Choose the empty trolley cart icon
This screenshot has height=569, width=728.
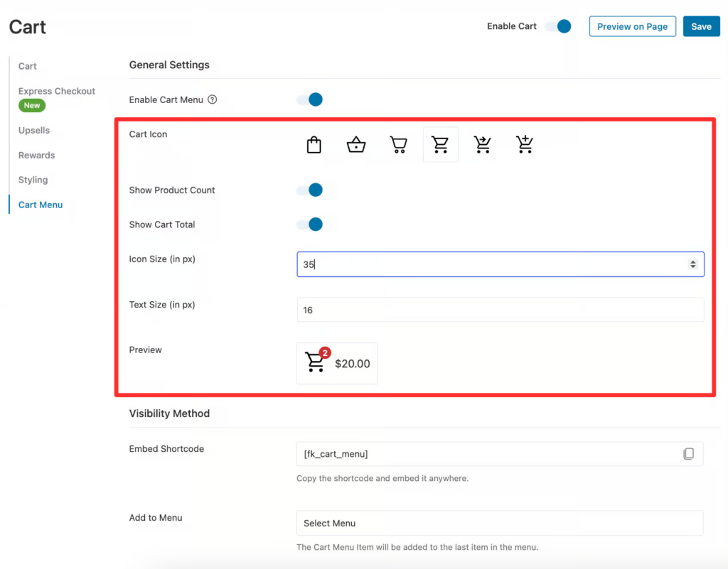click(x=398, y=144)
